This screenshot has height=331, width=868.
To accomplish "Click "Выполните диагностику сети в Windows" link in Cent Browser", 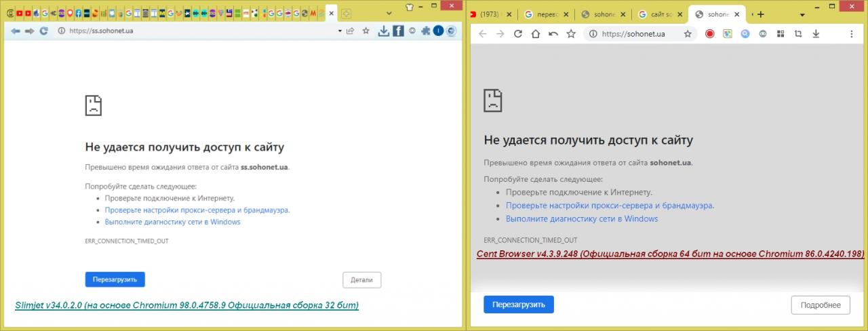I will click(582, 219).
